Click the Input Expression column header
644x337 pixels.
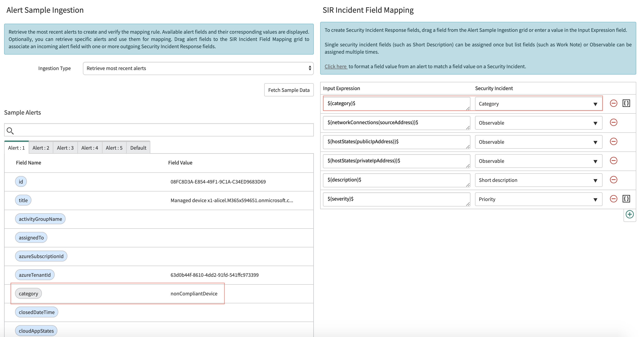(342, 88)
